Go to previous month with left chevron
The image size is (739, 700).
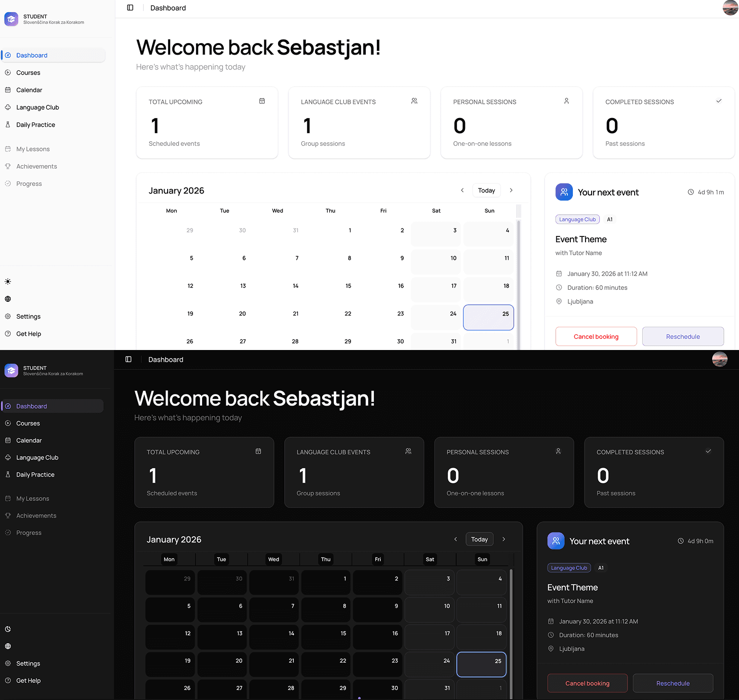pyautogui.click(x=462, y=190)
